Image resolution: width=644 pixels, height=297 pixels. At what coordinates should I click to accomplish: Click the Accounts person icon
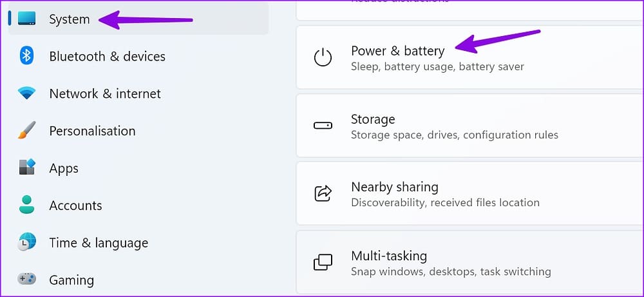(26, 205)
